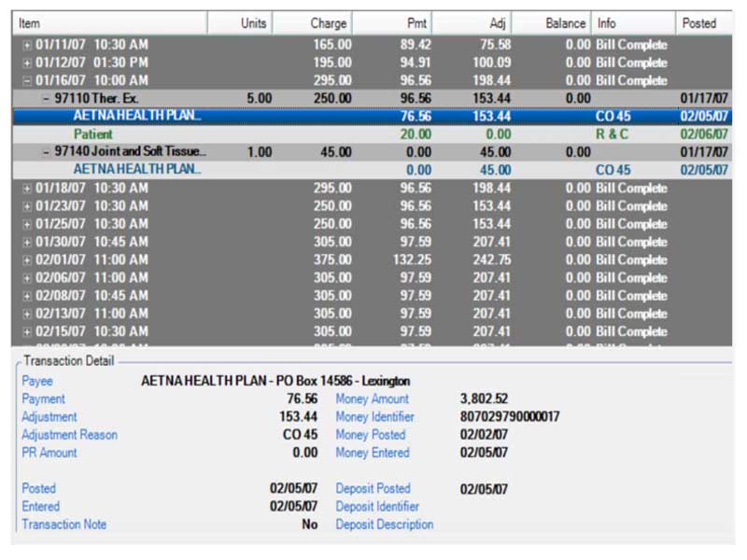Expand the 01/30/07 10:45 AM visit row
This screenshot has height=560, width=747.
pos(27,243)
